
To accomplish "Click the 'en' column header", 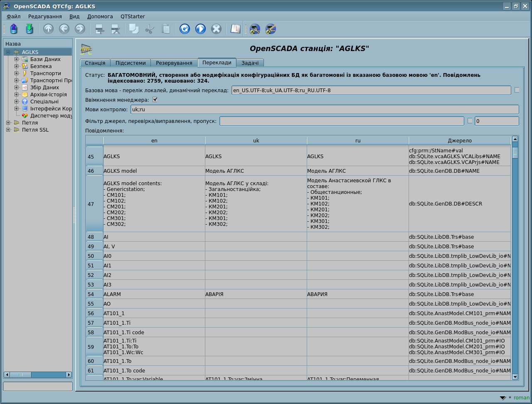I will [x=154, y=141].
